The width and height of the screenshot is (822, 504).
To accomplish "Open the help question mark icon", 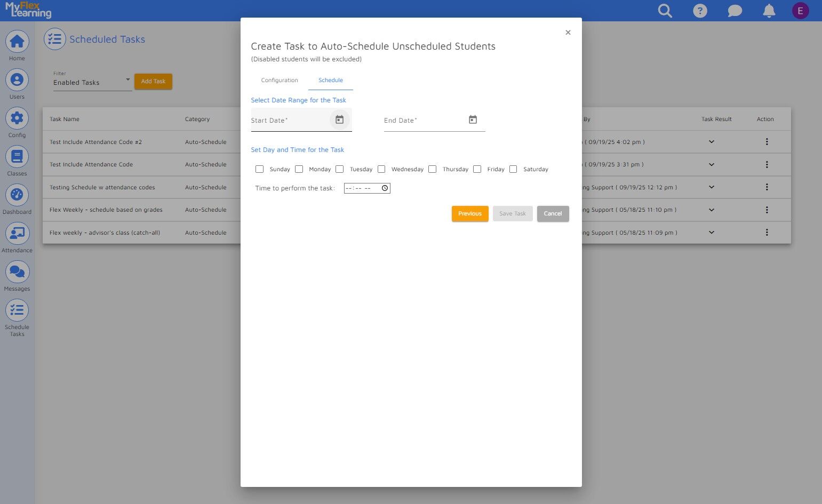I will click(700, 11).
